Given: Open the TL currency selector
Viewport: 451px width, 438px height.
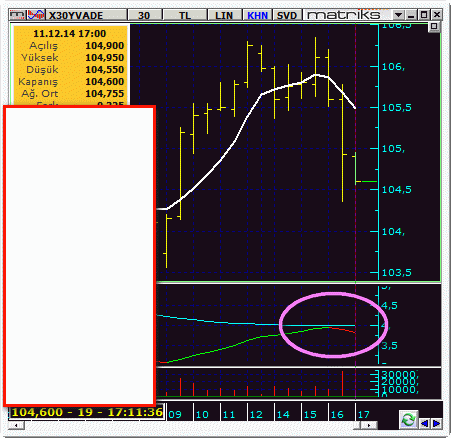Looking at the screenshot, I should pyautogui.click(x=185, y=15).
